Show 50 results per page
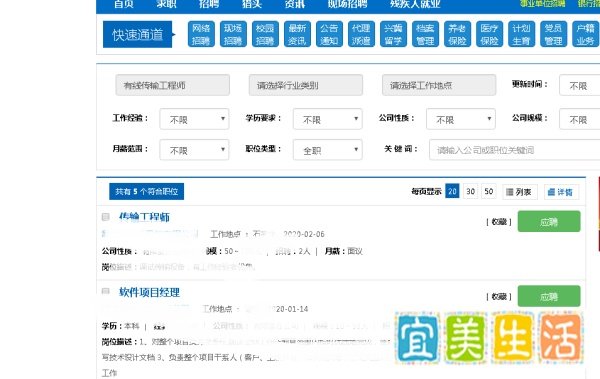Image resolution: width=600 pixels, height=379 pixels. pos(489,191)
